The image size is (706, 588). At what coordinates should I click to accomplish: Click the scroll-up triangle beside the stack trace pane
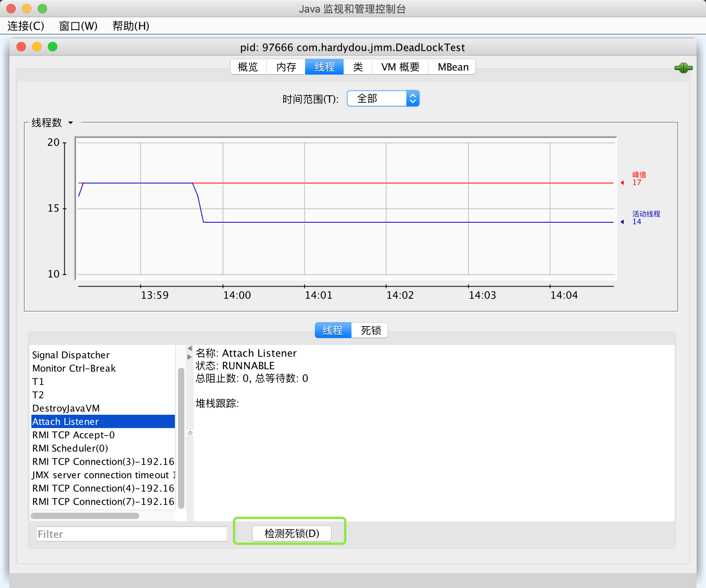pyautogui.click(x=190, y=348)
